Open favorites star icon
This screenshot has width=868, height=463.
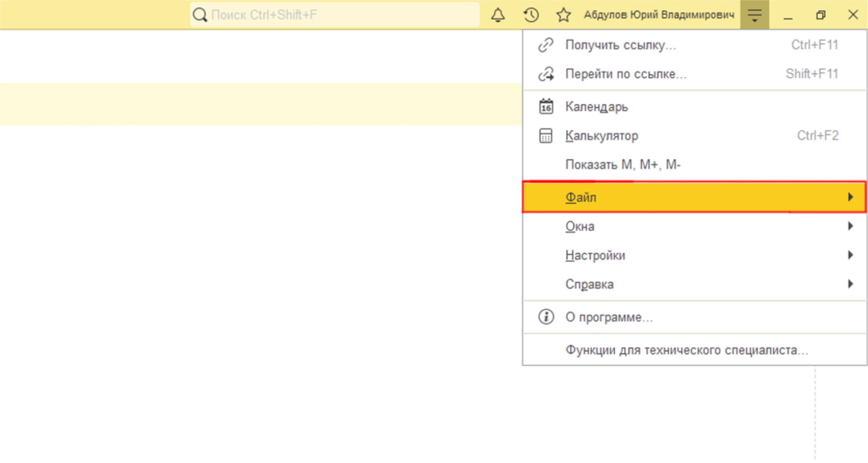point(564,15)
